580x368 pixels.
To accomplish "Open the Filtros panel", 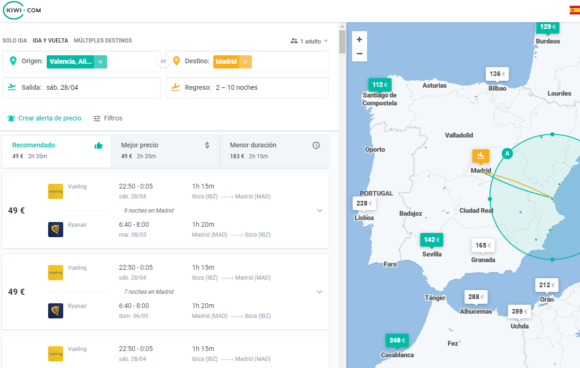I will pyautogui.click(x=108, y=118).
